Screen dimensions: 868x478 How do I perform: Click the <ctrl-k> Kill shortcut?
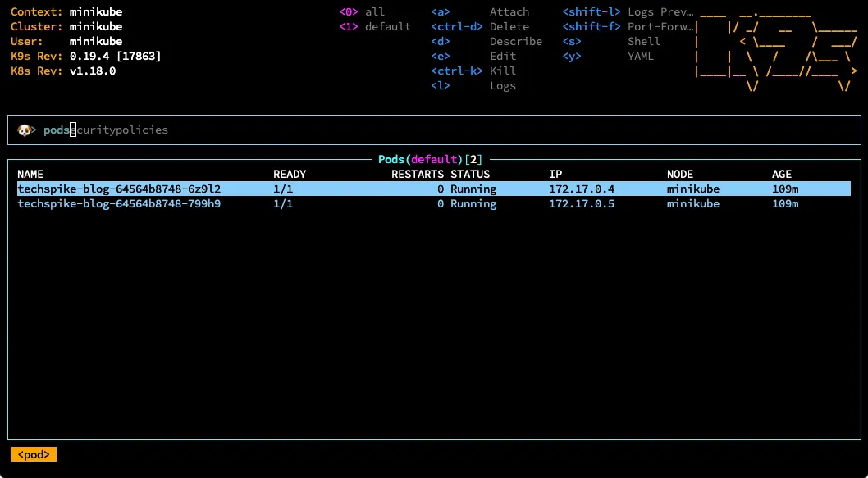click(473, 71)
